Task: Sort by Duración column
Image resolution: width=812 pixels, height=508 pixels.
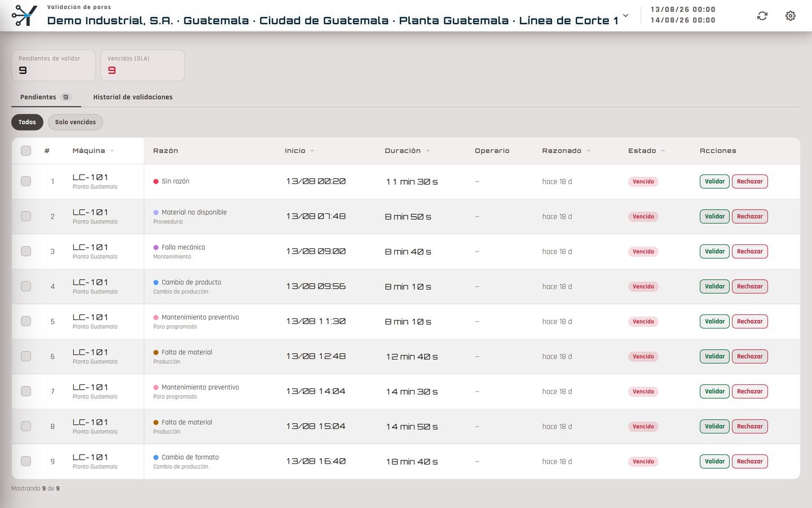Action: tap(407, 151)
